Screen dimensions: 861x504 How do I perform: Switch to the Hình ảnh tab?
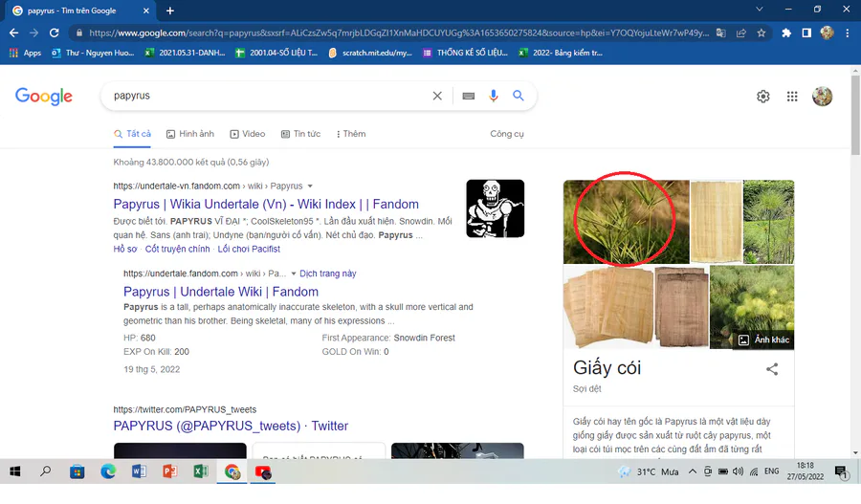190,134
